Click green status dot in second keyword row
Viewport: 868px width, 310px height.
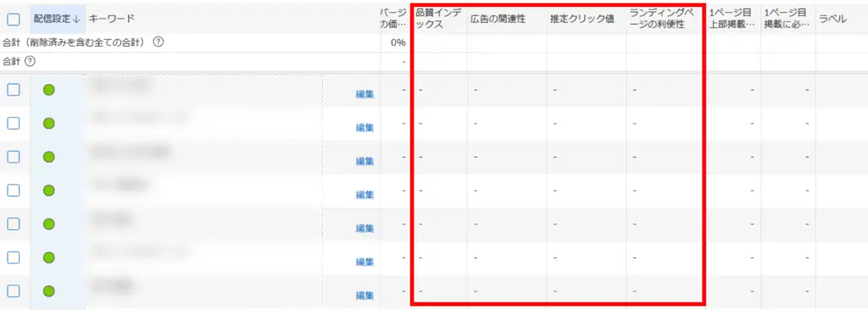click(x=48, y=124)
